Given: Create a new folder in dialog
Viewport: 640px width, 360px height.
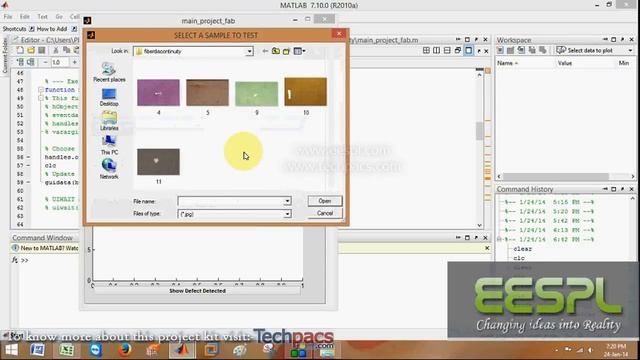Looking at the screenshot, I should pyautogui.click(x=287, y=51).
